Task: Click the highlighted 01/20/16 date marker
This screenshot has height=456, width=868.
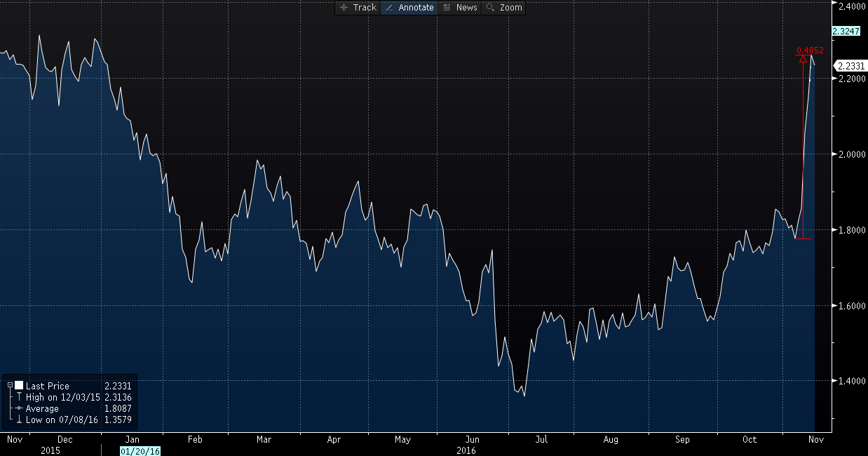Action: click(140, 450)
